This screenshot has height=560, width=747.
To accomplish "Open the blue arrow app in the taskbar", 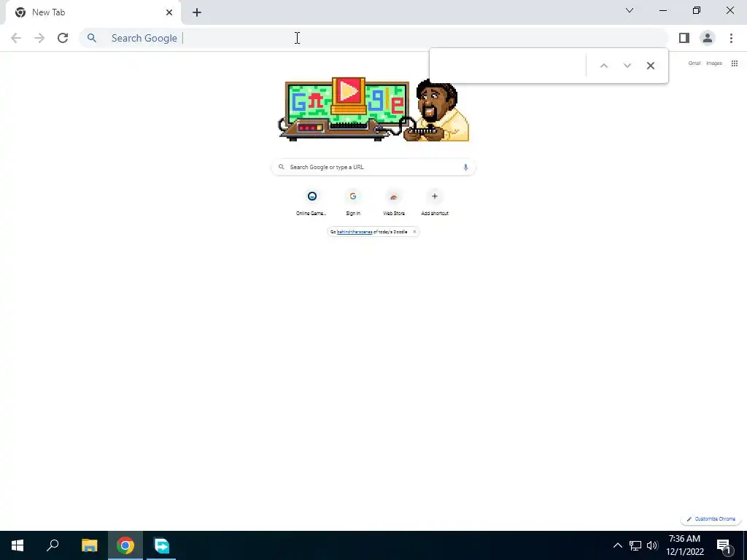I will 161,545.
